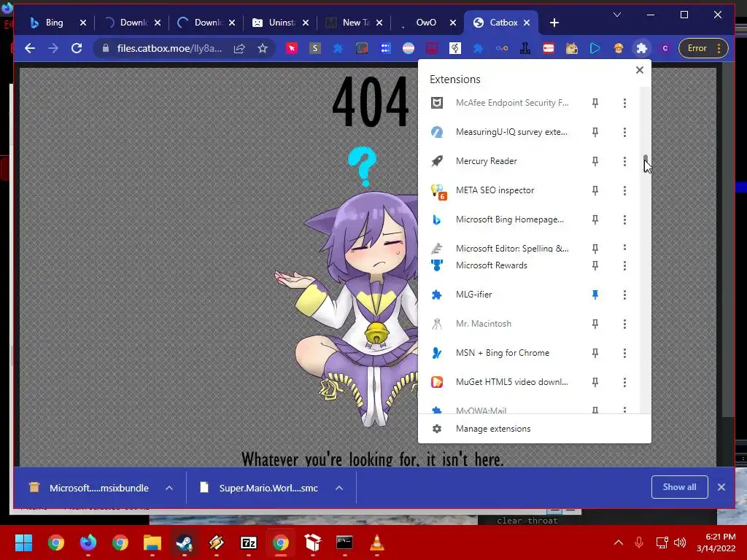Open more options for Microsoft Bing Homepage
Viewport: 747px width, 560px height.
(x=624, y=219)
